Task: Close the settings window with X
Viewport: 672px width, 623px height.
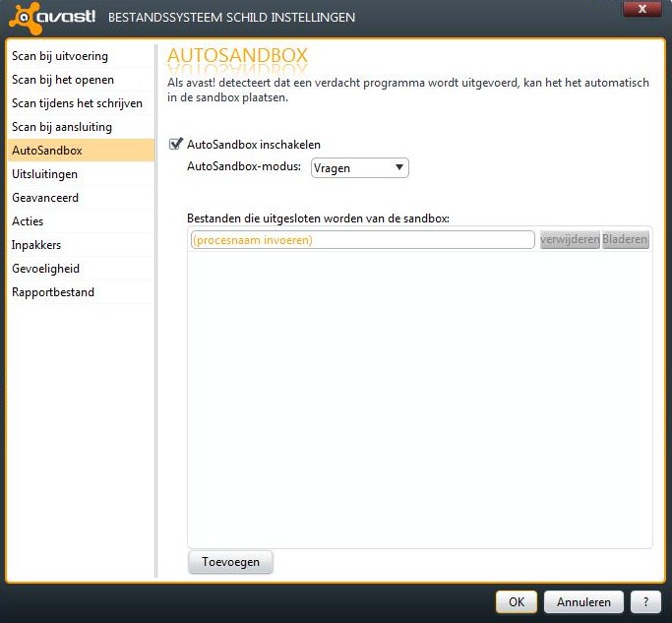Action: pos(642,9)
